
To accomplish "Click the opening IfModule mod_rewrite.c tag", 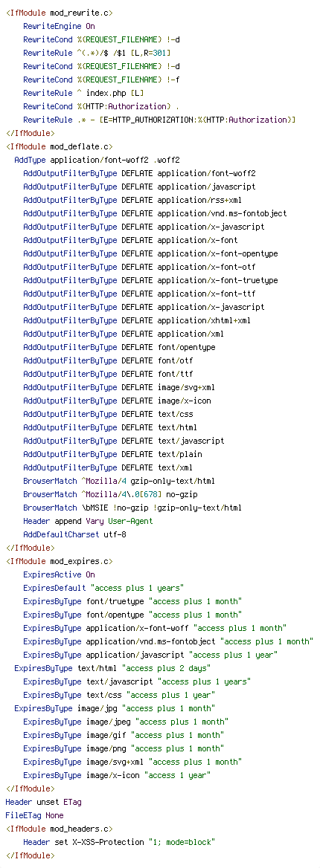I will (60, 13).
